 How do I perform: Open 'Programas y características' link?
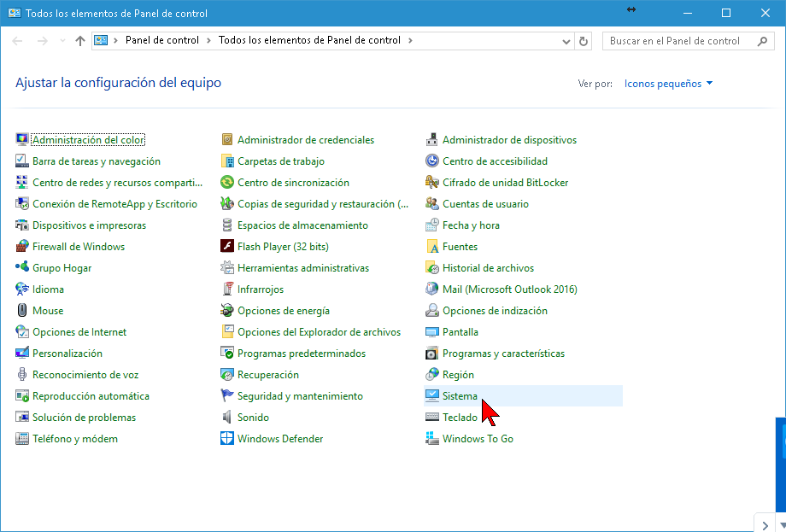point(503,354)
